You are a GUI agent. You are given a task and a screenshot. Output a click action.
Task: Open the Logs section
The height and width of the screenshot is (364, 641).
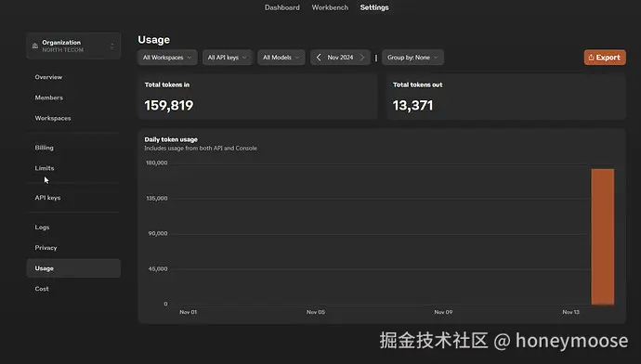point(42,227)
